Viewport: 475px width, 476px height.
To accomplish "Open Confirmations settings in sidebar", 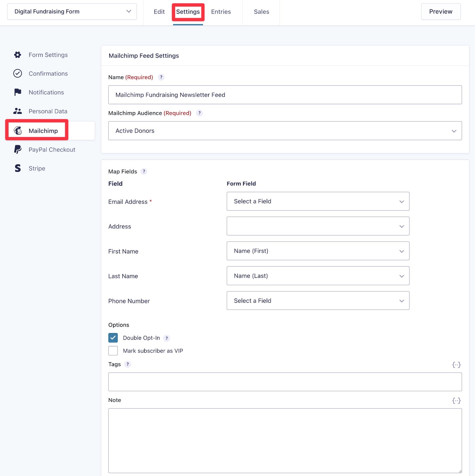I will click(x=48, y=73).
